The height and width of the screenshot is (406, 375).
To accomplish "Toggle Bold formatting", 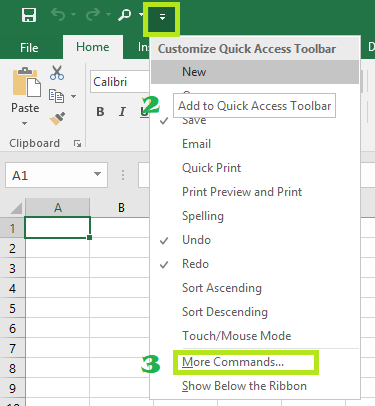I will 100,112.
